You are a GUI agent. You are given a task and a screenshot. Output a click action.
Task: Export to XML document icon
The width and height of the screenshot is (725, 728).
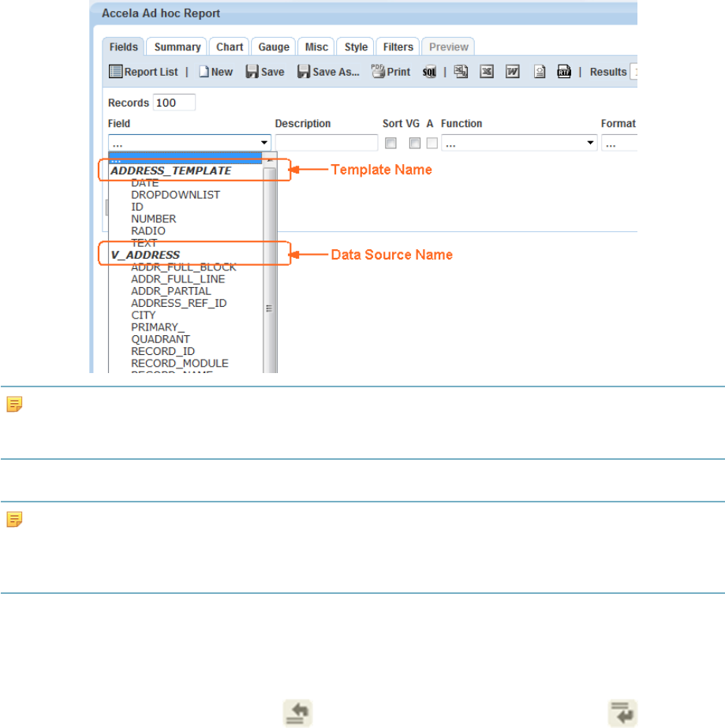pyautogui.click(x=540, y=72)
